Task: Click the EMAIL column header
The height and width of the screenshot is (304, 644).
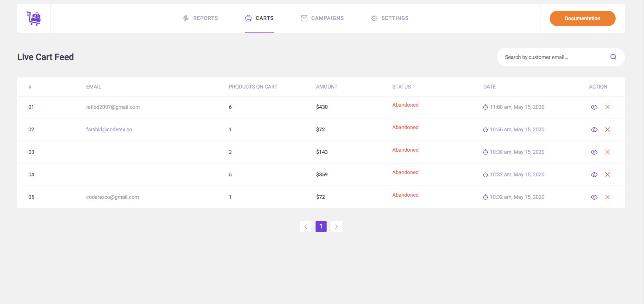Action: [x=94, y=87]
